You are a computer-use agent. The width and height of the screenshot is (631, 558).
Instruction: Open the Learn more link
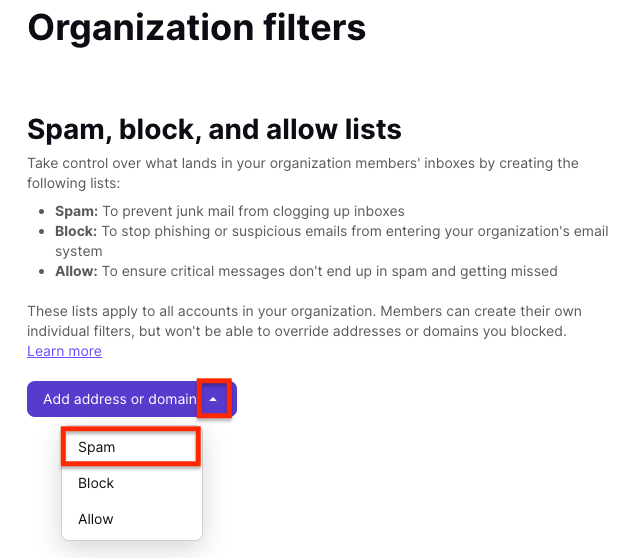[64, 351]
